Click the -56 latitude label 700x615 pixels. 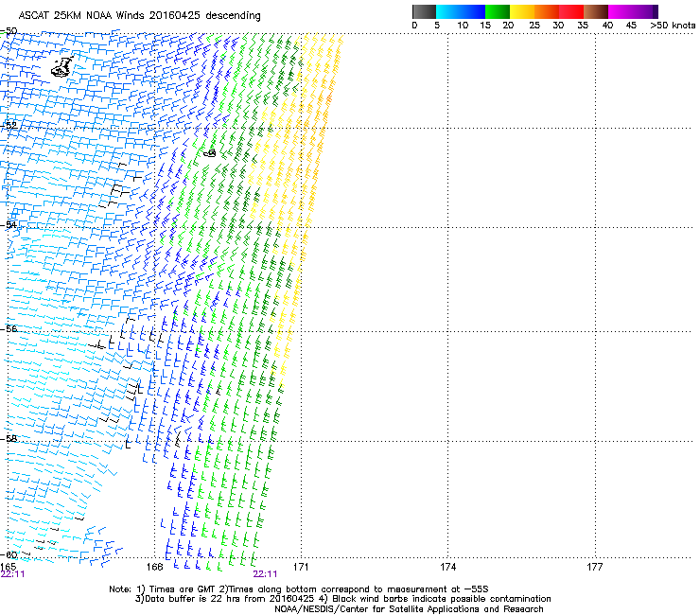(x=9, y=328)
